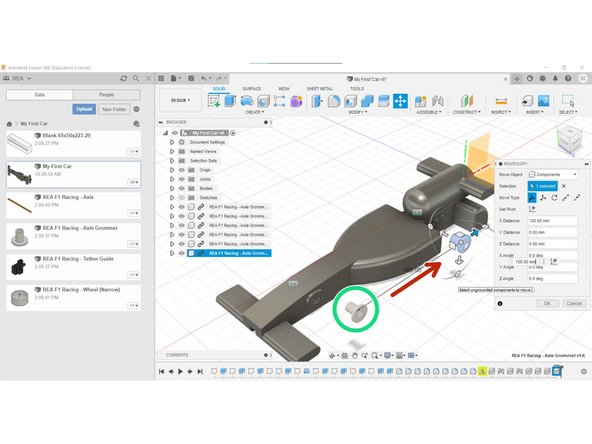Switch to the People tab

click(106, 95)
